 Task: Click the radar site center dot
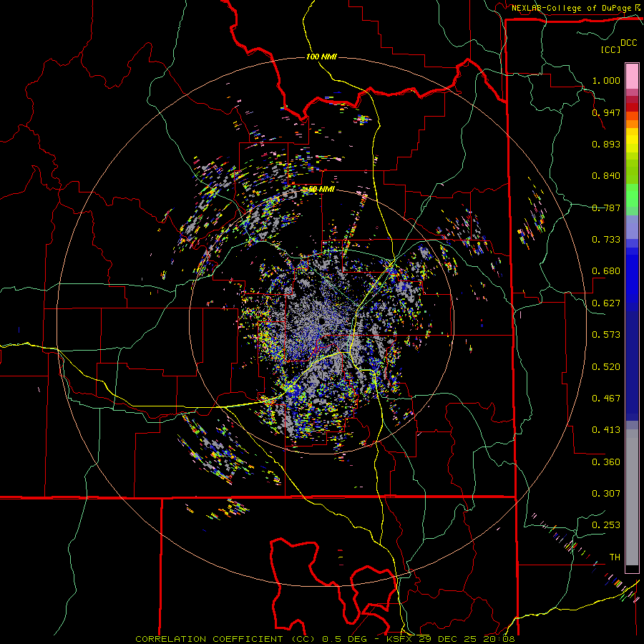pyautogui.click(x=321, y=321)
